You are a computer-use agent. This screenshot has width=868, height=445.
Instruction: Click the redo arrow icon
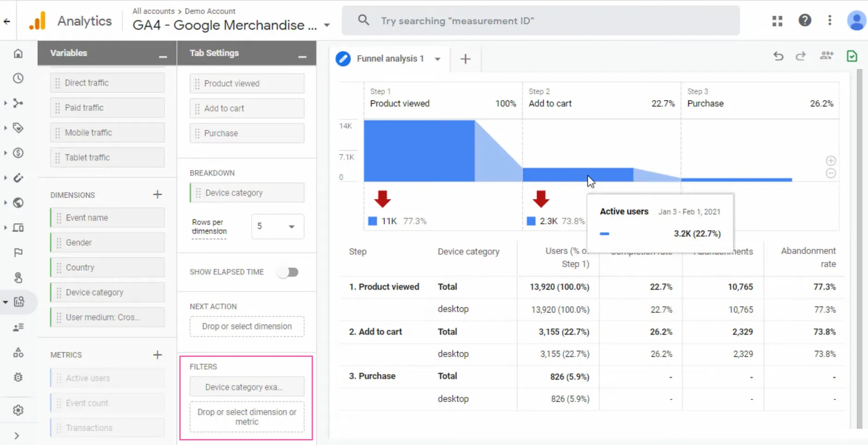pos(801,56)
